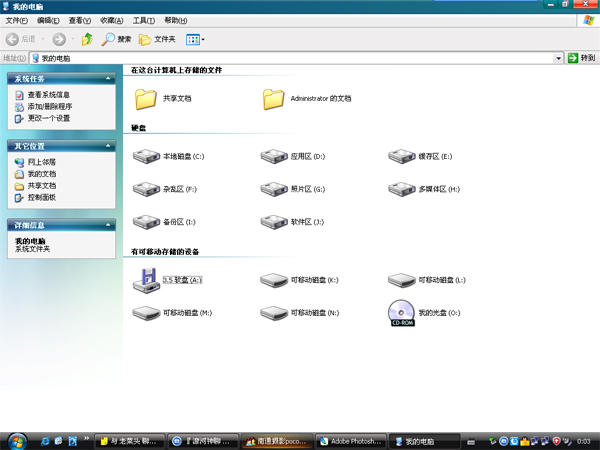The width and height of the screenshot is (600, 450).
Task: Select the 多媒体区 (H:) drive icon
Action: 401,189
